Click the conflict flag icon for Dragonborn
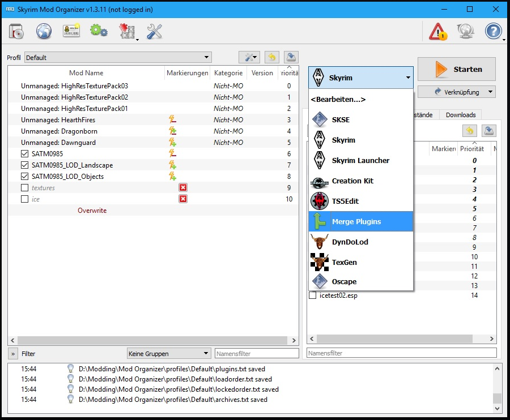 click(172, 131)
